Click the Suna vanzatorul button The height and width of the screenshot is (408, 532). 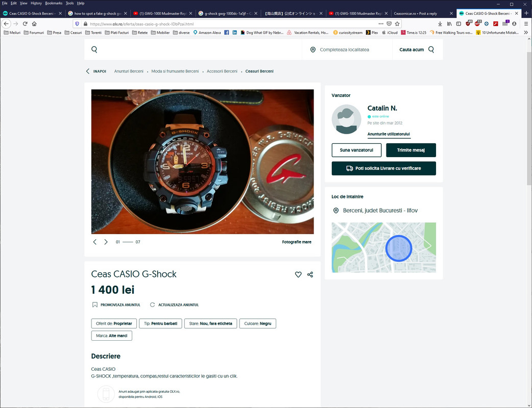(356, 150)
